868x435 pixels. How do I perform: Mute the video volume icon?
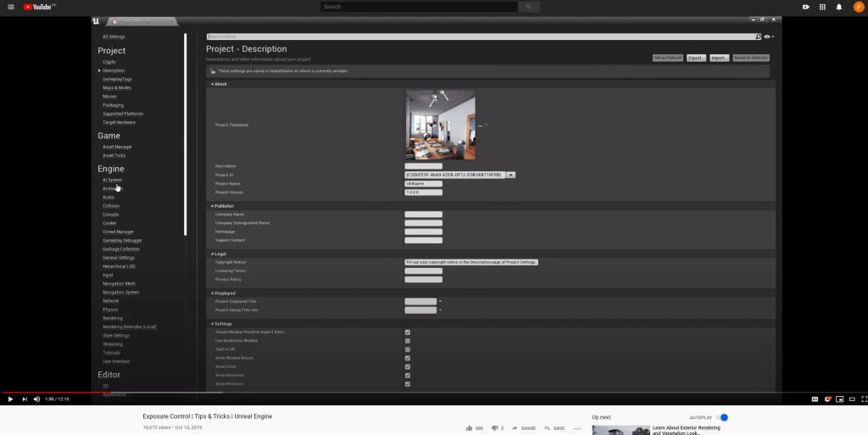(36, 399)
